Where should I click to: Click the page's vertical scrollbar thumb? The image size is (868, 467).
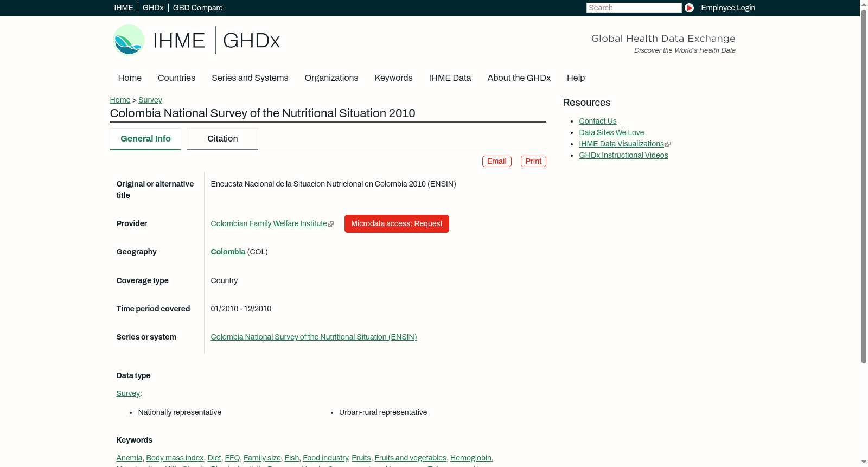pos(864,185)
